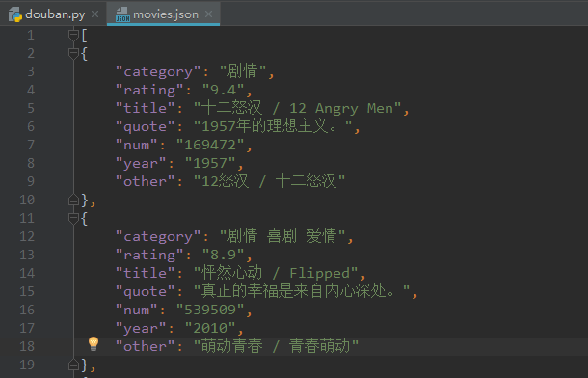The width and height of the screenshot is (588, 378).
Task: Click the num value "169472"
Action: (210, 145)
